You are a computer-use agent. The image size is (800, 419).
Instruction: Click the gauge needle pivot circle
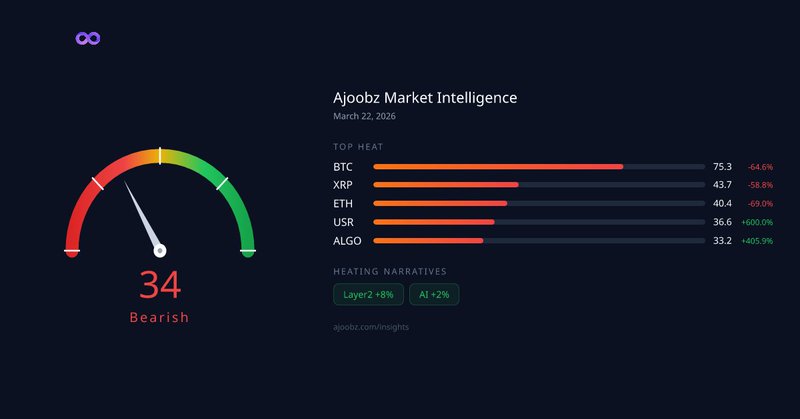pos(160,251)
